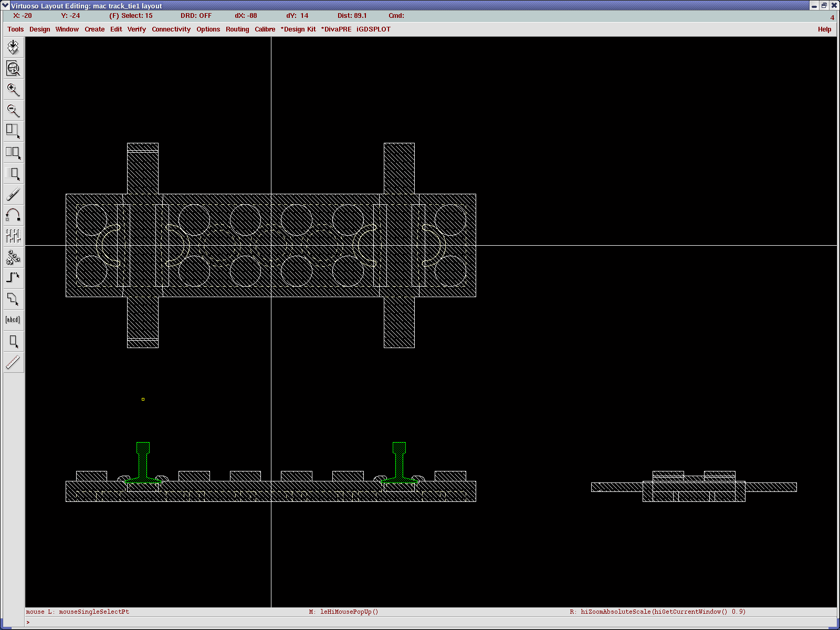
Task: Open the Help menu
Action: coord(824,29)
